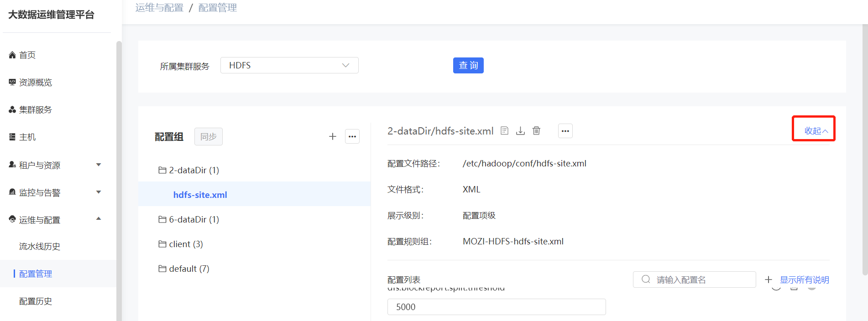
Task: Expand the 6-dataDir folder
Action: [x=189, y=219]
